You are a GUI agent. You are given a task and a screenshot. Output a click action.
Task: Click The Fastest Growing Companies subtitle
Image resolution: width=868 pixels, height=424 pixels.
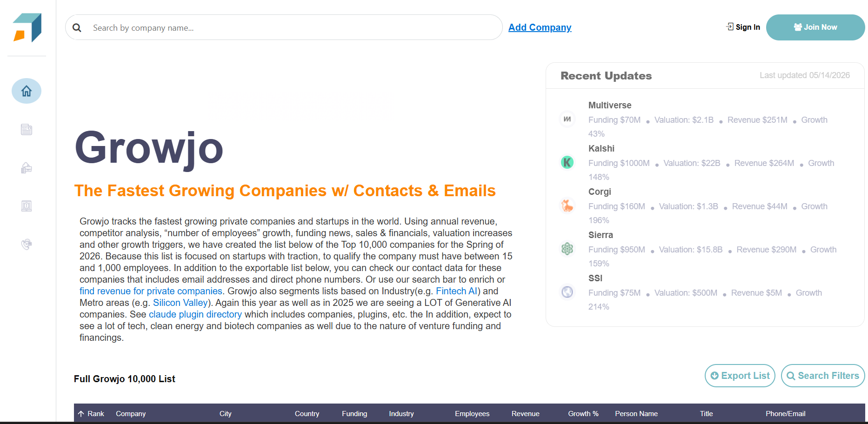pos(285,191)
